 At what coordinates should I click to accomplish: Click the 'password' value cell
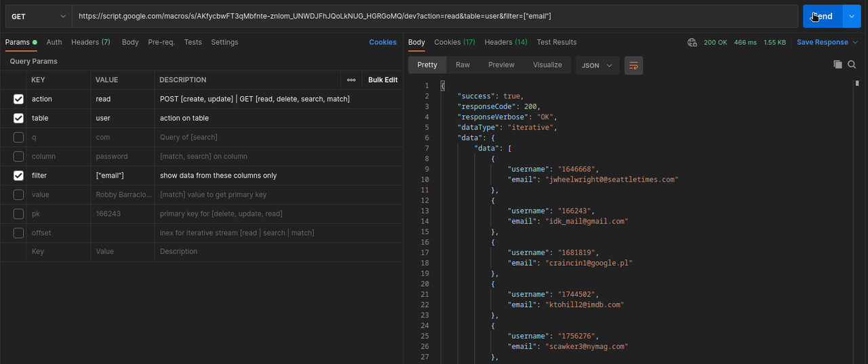[x=123, y=156]
